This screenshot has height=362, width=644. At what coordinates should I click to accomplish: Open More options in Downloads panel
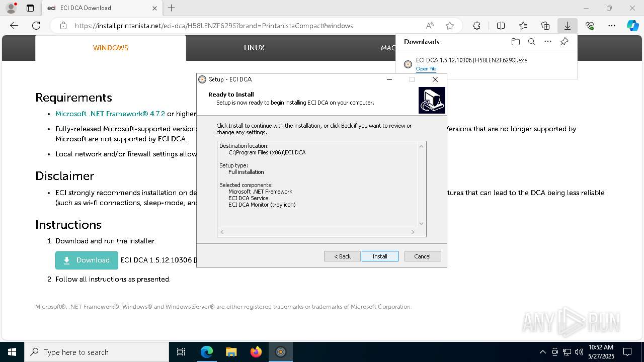[548, 42]
